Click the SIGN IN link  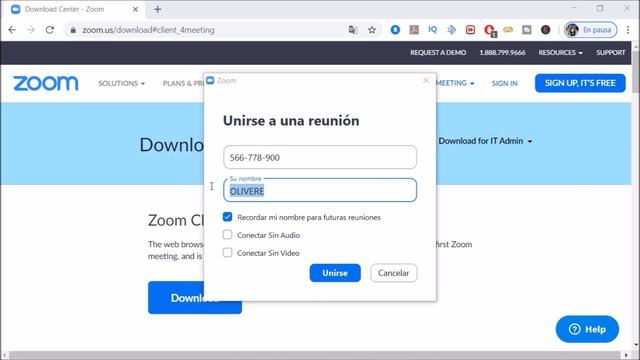click(x=504, y=83)
